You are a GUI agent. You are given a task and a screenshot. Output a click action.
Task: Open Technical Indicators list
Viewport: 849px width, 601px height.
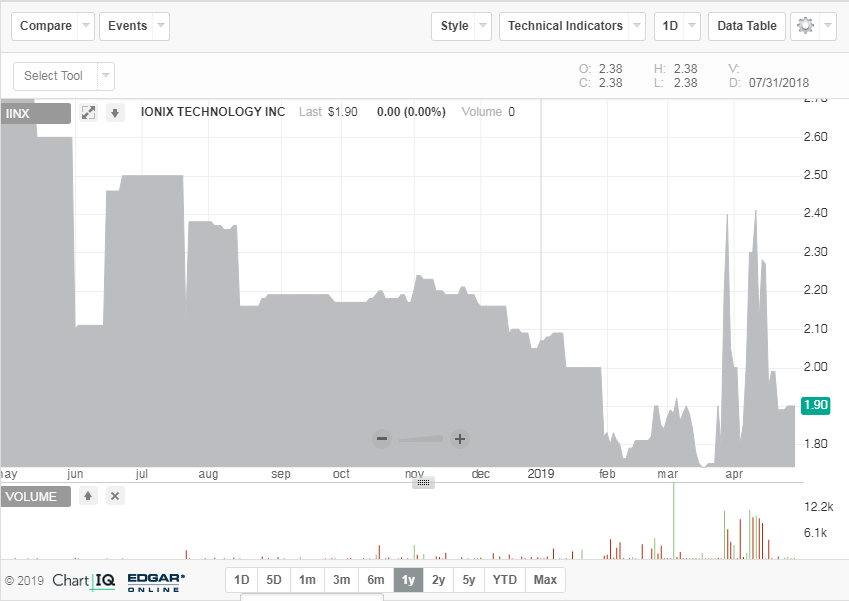pos(565,26)
